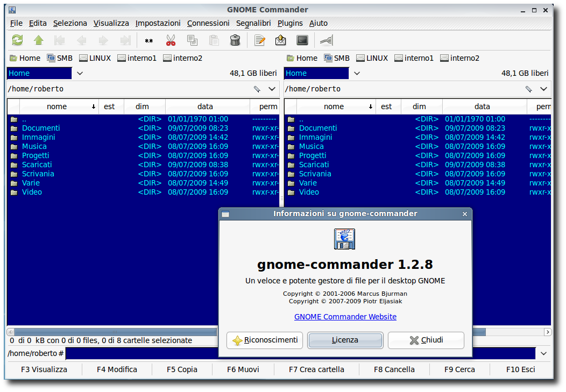Click the Edit file pencil icon
Viewport: 566px width, 392px height.
(x=259, y=40)
